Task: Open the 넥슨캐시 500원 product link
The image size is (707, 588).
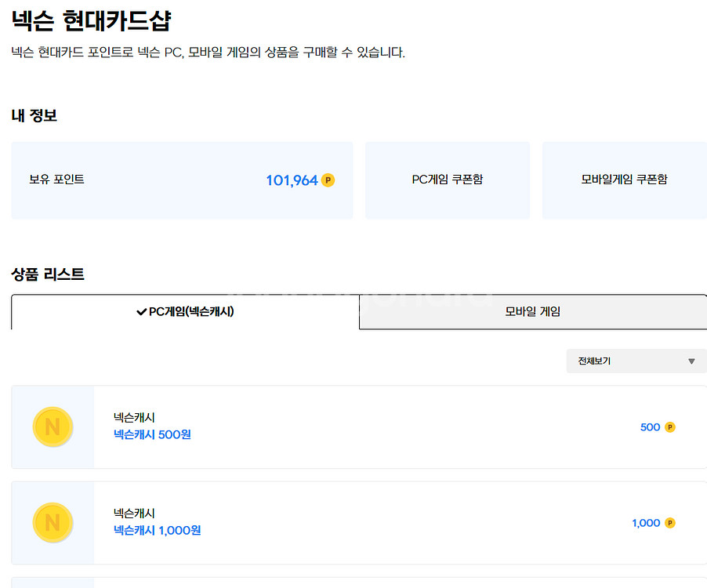Action: pos(152,434)
